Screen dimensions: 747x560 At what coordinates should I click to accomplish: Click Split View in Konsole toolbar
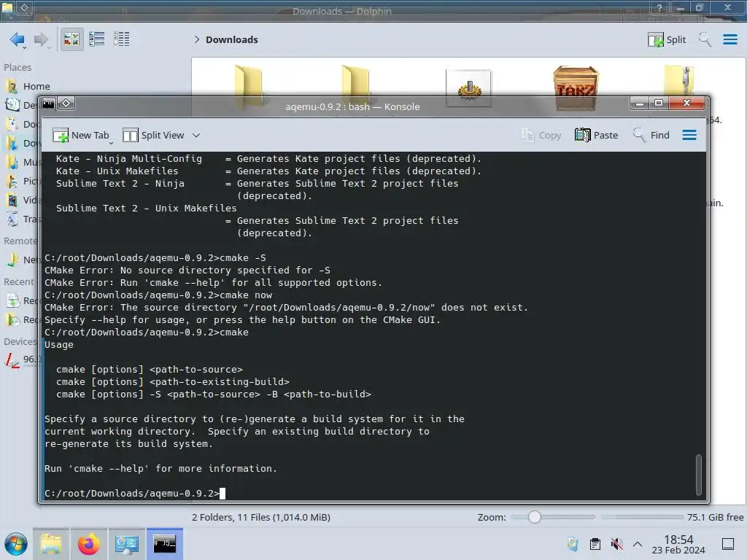coord(153,135)
